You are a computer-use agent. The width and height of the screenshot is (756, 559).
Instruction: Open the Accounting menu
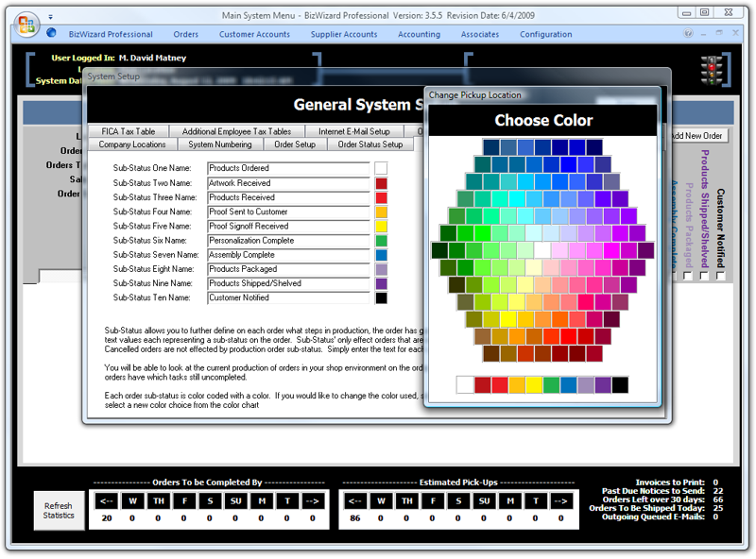pos(419,34)
